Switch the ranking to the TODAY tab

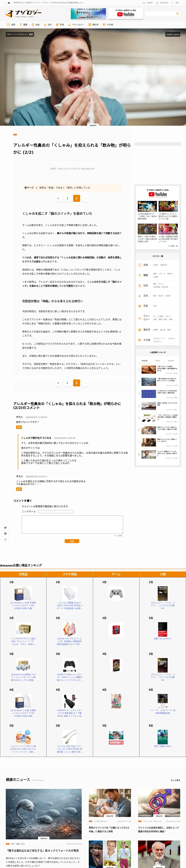point(144,361)
